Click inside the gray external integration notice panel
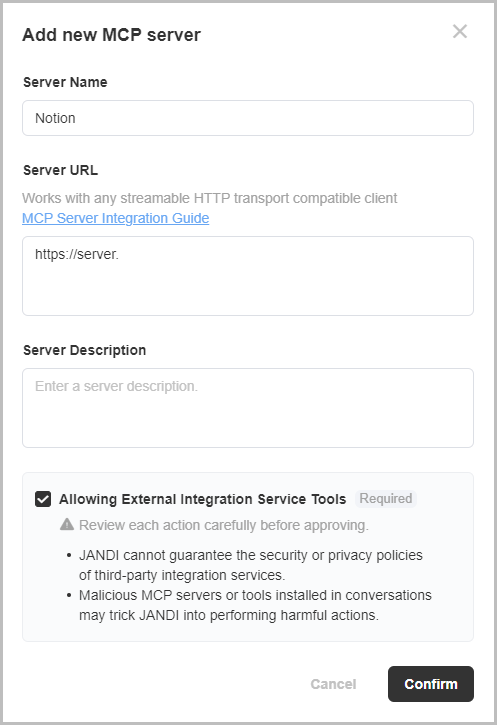This screenshot has width=497, height=725. tap(248, 557)
